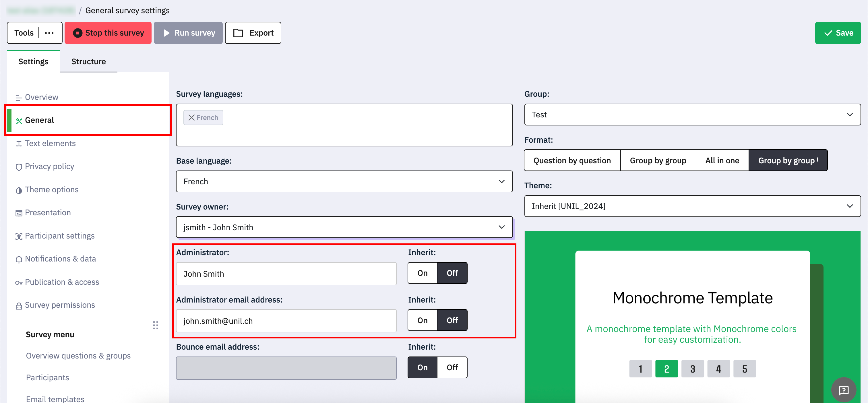Turn Administrator email inherit On
868x403 pixels.
click(x=422, y=320)
